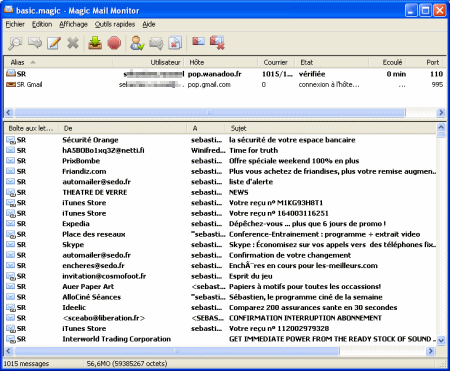Select message from <sceabo@liberation.fr>

104,318
